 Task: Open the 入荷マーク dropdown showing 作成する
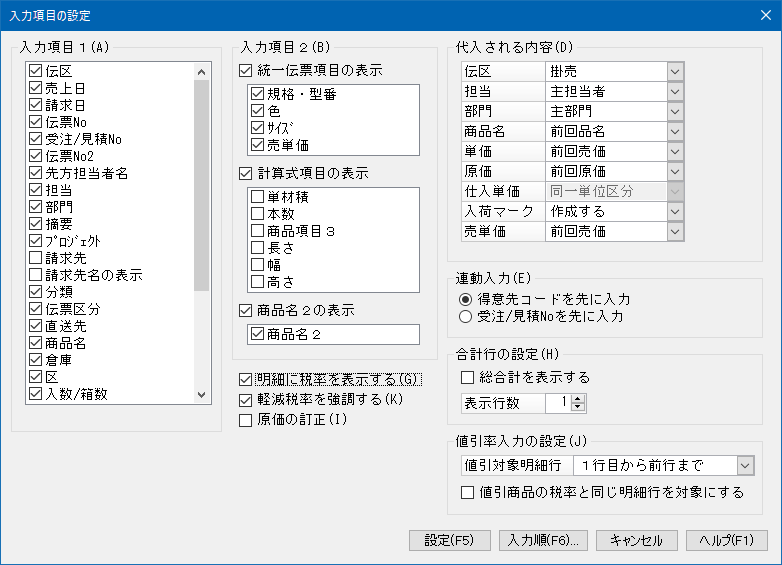675,211
